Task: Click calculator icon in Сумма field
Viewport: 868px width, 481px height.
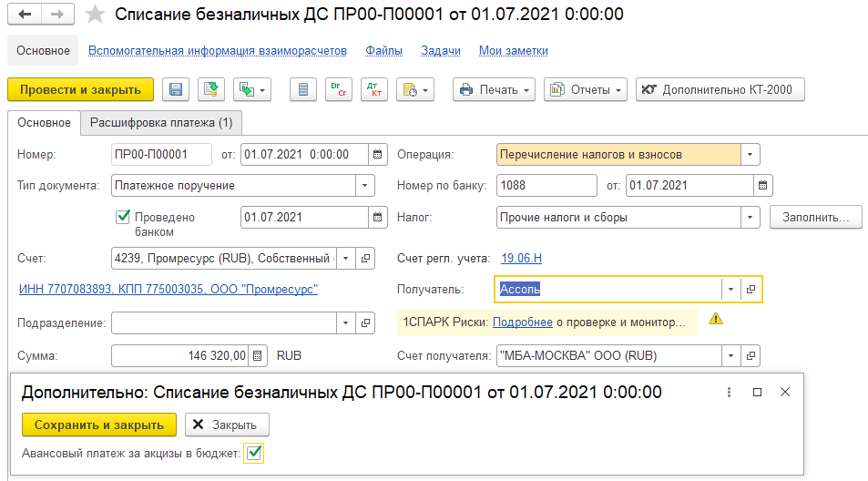Action: click(x=258, y=354)
